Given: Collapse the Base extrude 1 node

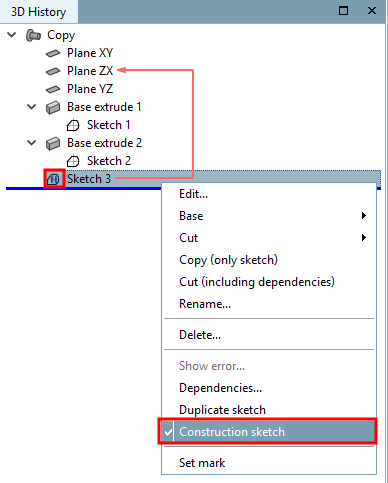Looking at the screenshot, I should (x=32, y=107).
